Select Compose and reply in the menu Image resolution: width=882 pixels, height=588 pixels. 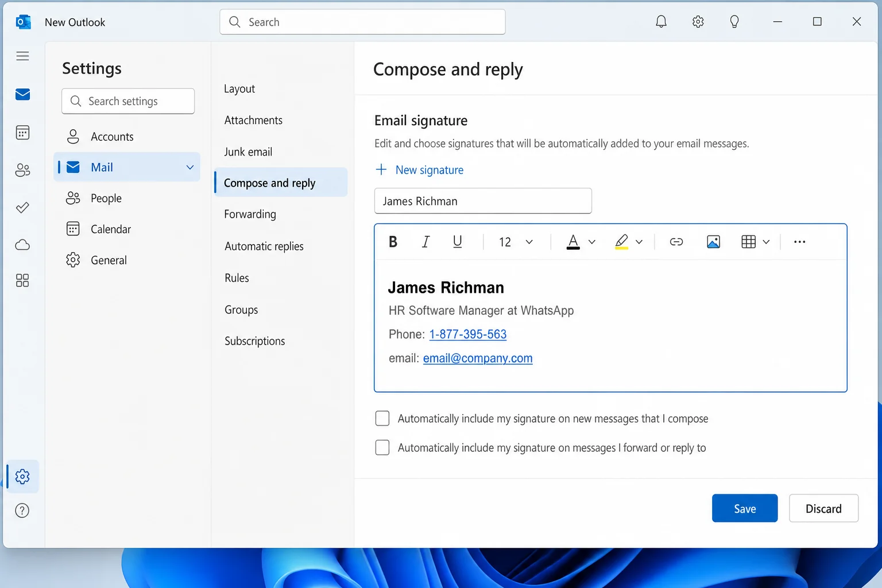click(281, 183)
